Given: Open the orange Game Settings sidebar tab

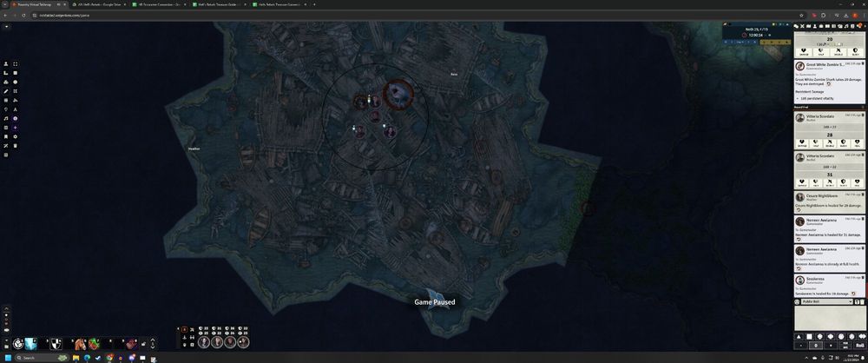Looking at the screenshot, I should click(x=859, y=26).
